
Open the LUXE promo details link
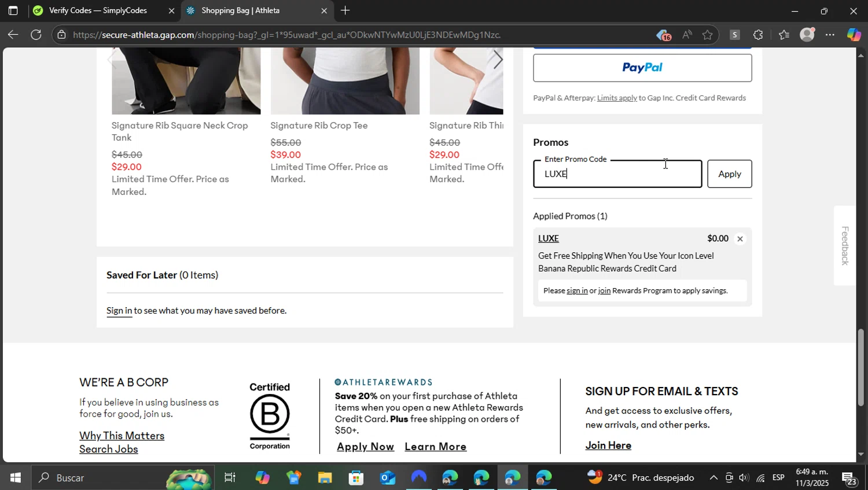(548, 238)
